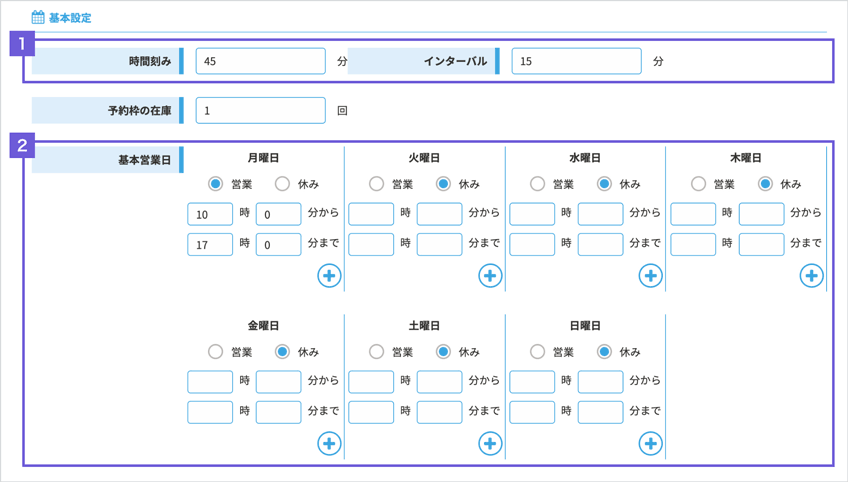
Task: Click 水曜日 start hour field
Action: (532, 214)
